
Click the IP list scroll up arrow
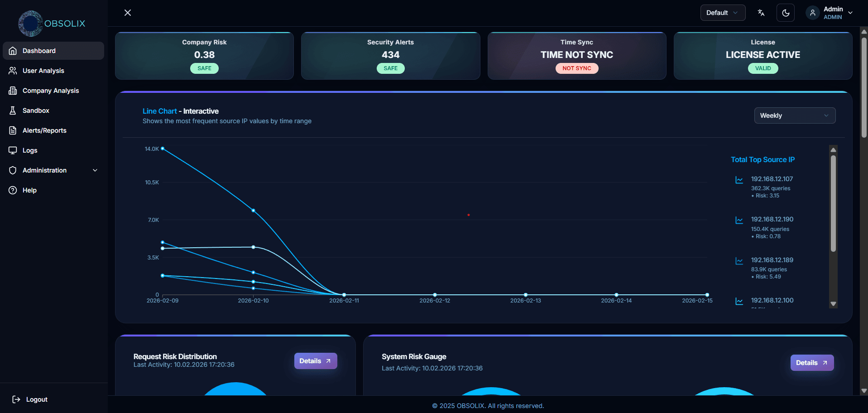click(833, 150)
